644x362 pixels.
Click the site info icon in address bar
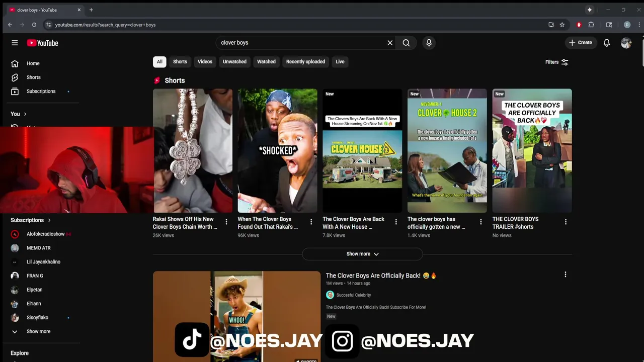coord(48,25)
